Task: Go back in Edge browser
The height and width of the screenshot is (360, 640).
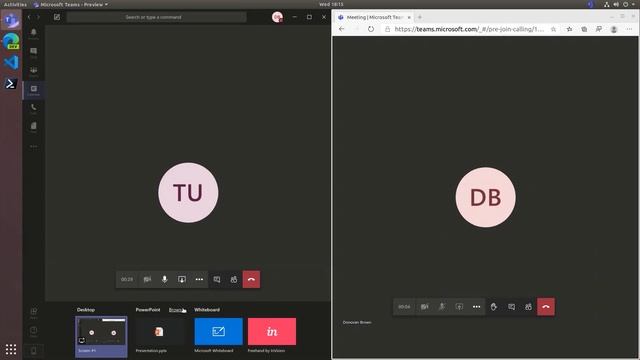Action: (342, 29)
